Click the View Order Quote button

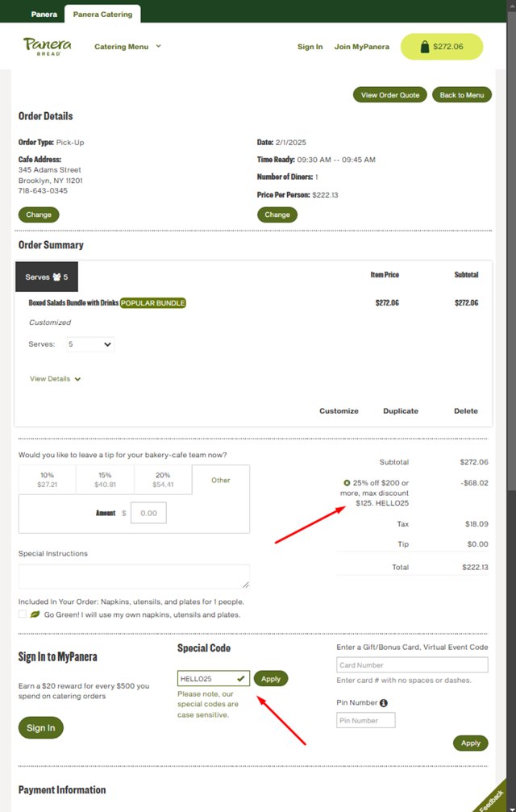(390, 95)
